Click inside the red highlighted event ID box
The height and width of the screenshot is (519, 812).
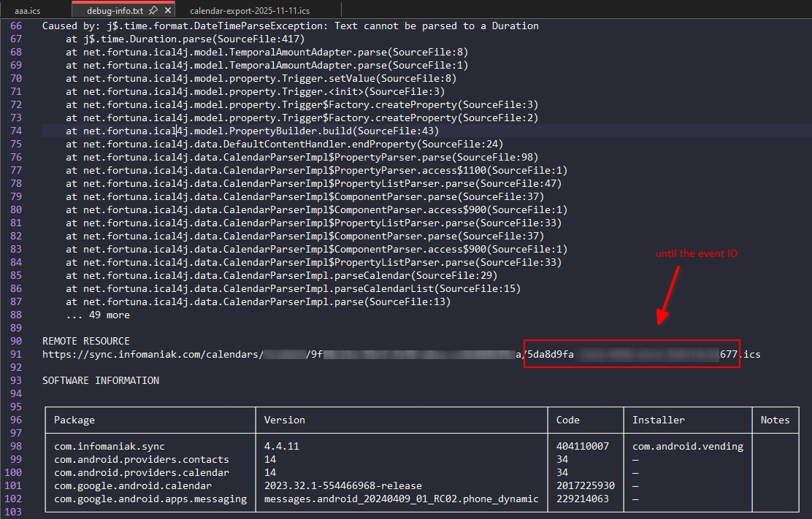(x=632, y=354)
